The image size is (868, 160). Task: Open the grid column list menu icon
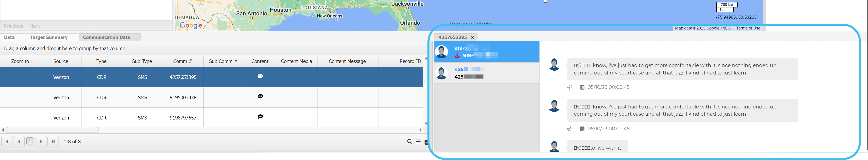pyautogui.click(x=418, y=142)
